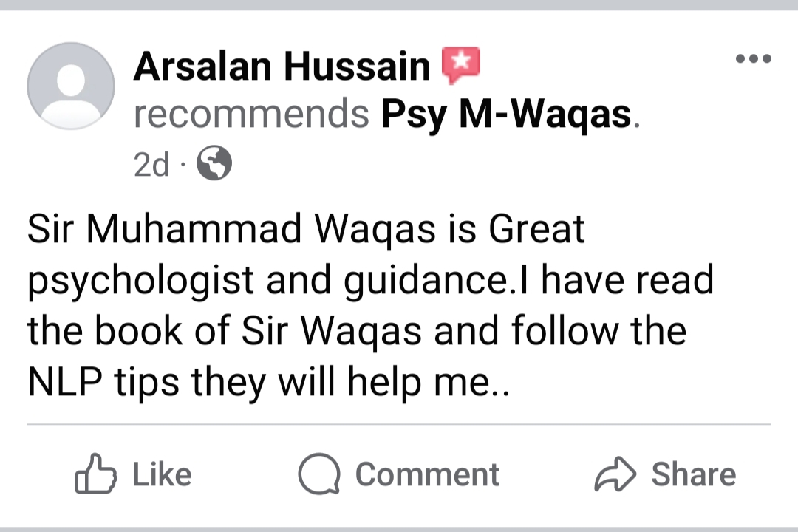Image resolution: width=798 pixels, height=532 pixels.
Task: Click the globe public privacy icon
Action: click(x=214, y=163)
